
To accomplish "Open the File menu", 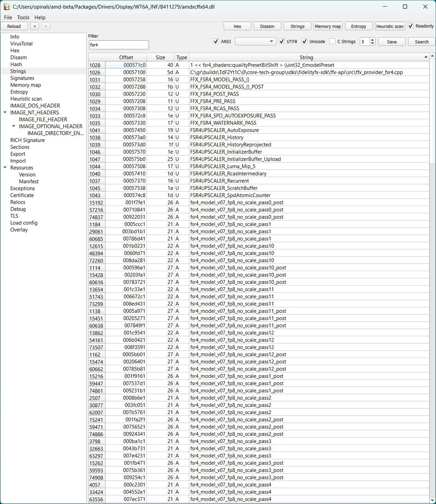I will [x=8, y=17].
